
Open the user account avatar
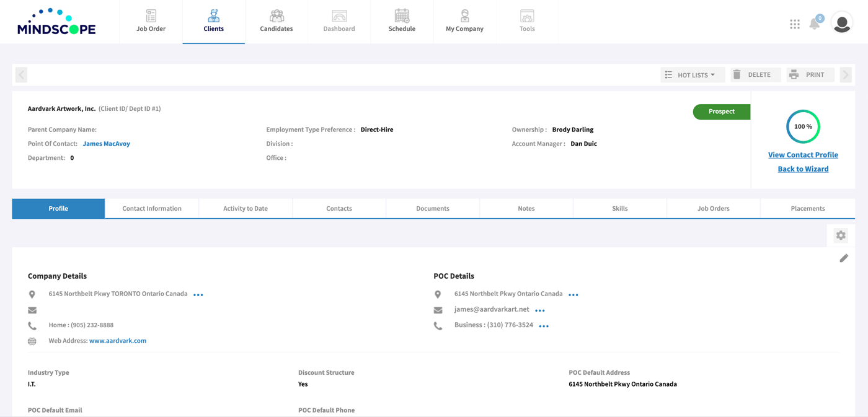841,22
